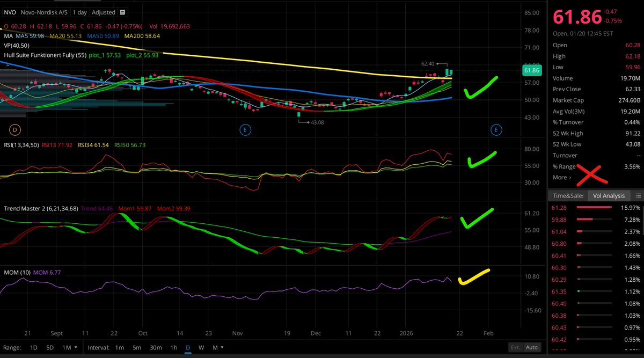
Task: Click the Trend Master 2 indicator label
Action: [41, 208]
